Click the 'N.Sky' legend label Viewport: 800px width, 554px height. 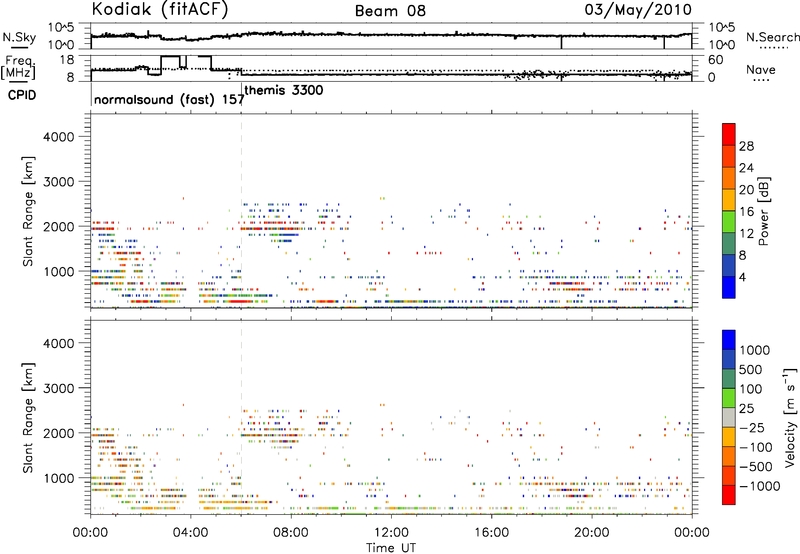(19, 37)
